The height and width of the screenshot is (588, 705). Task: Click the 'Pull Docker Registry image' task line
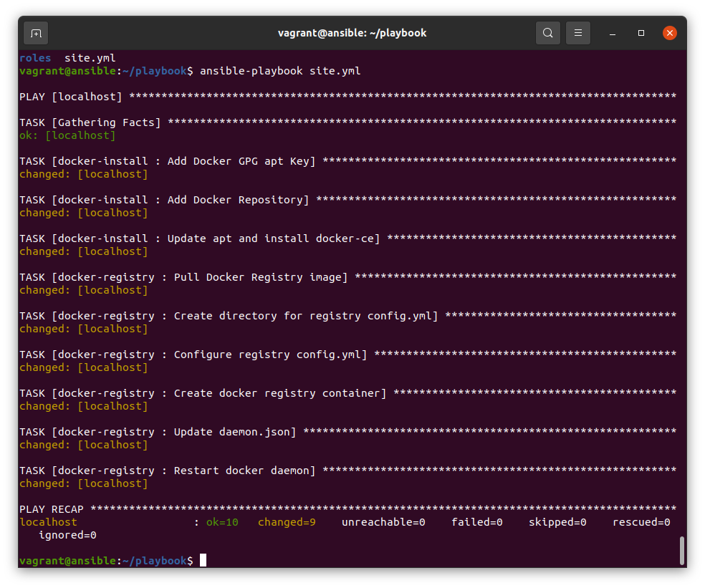point(347,277)
